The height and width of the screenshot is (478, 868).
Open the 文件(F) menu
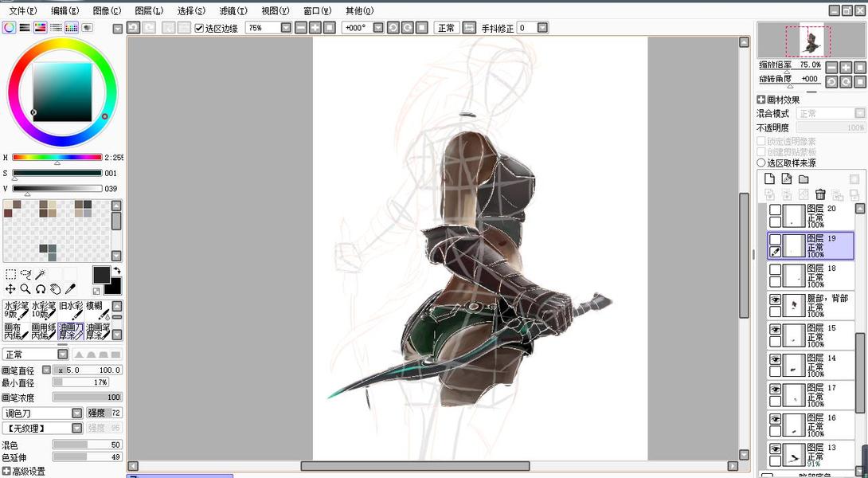pos(23,10)
